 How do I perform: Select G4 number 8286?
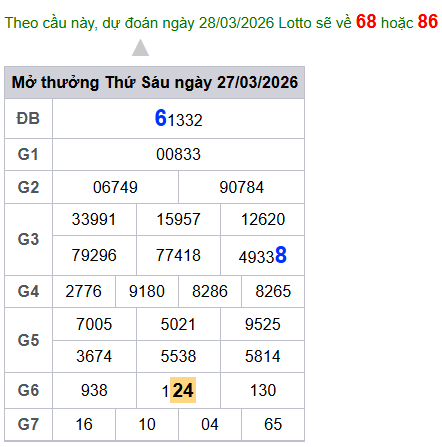pyautogui.click(x=210, y=291)
